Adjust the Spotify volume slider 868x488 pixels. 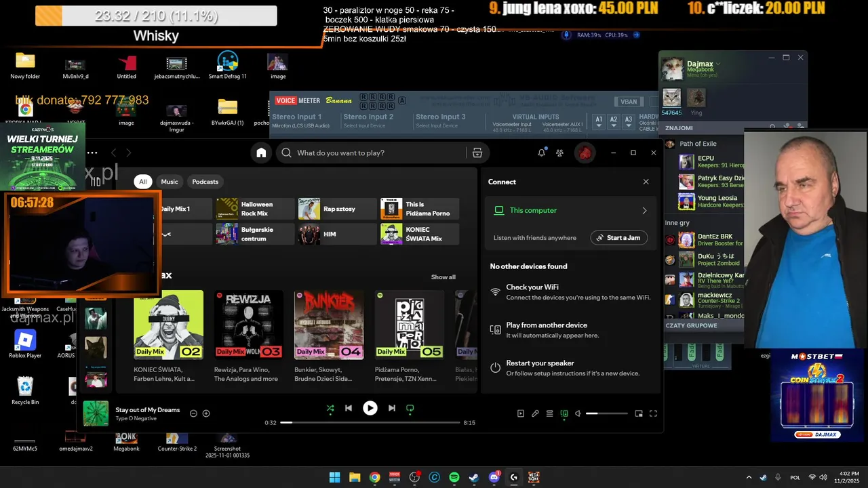click(x=607, y=413)
